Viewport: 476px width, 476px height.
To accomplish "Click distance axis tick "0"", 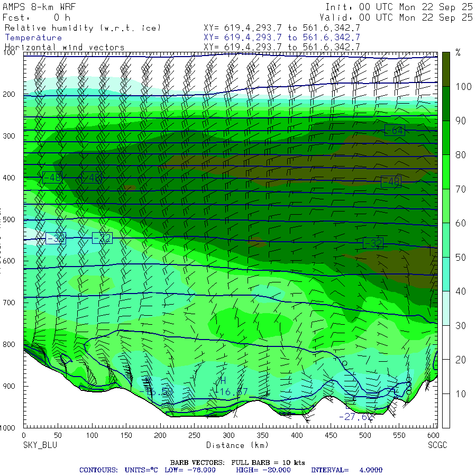I will pos(24,435).
